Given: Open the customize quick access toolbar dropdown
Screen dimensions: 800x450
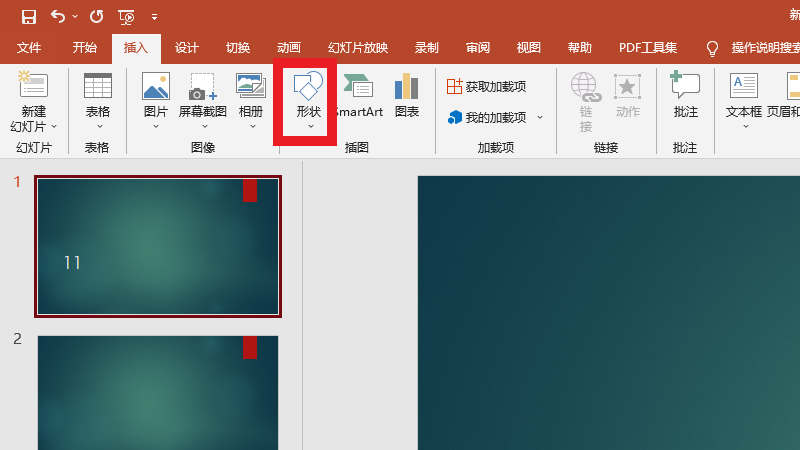Looking at the screenshot, I should (154, 17).
